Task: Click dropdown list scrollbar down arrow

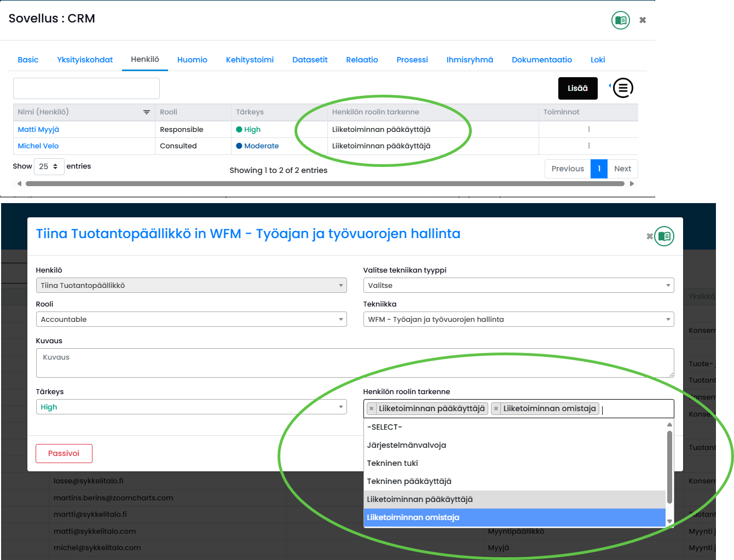Action: (x=669, y=521)
